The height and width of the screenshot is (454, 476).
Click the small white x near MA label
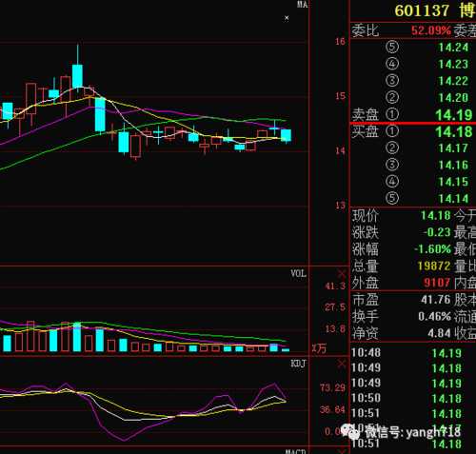click(287, 18)
